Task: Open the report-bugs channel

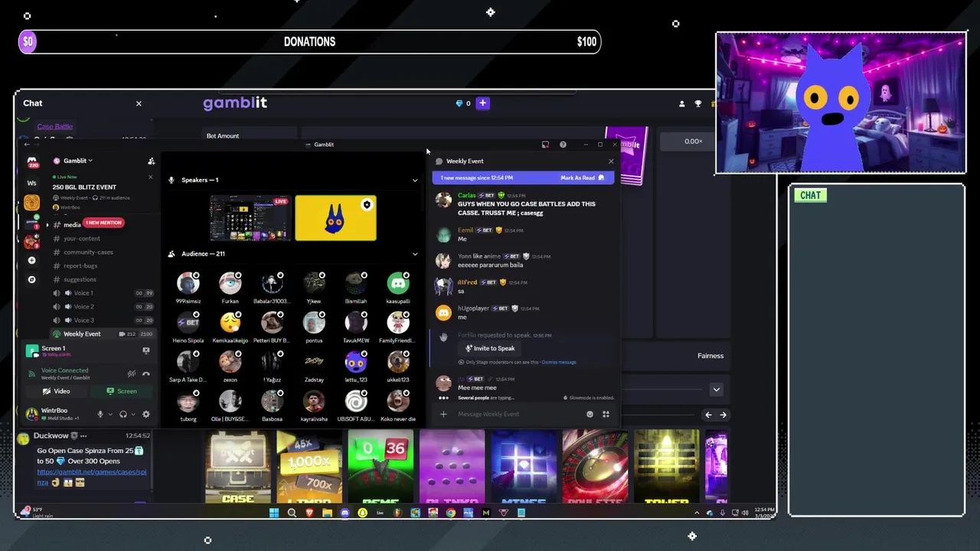Action: 80,266
